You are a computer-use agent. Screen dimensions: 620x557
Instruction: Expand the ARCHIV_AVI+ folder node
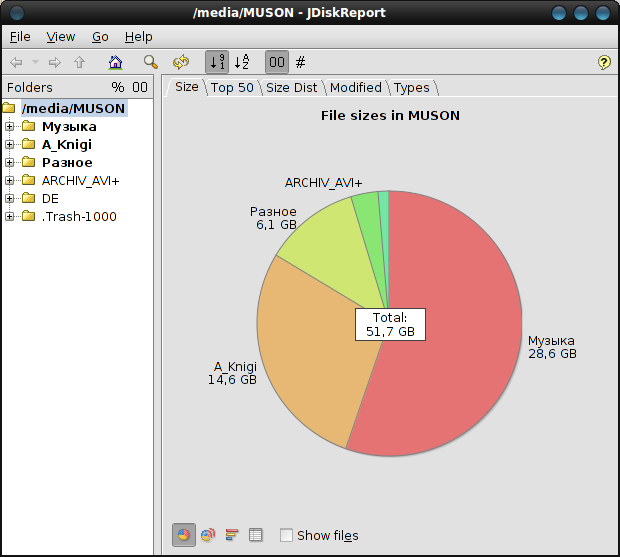(9, 180)
